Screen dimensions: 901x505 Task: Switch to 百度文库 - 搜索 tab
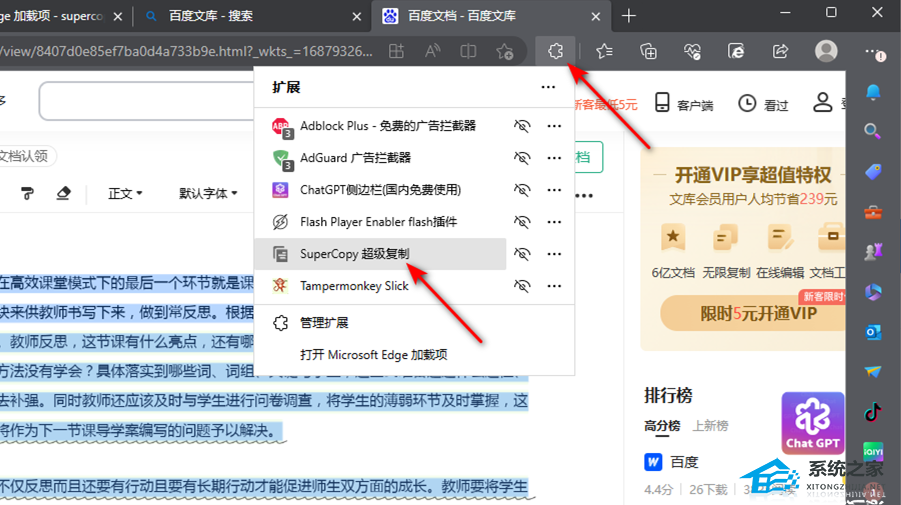[x=253, y=16]
